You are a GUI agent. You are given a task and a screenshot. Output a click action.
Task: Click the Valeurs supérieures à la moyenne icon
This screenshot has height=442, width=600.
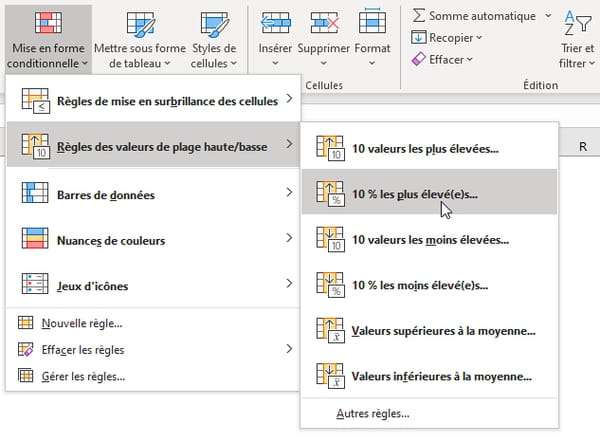(x=330, y=330)
